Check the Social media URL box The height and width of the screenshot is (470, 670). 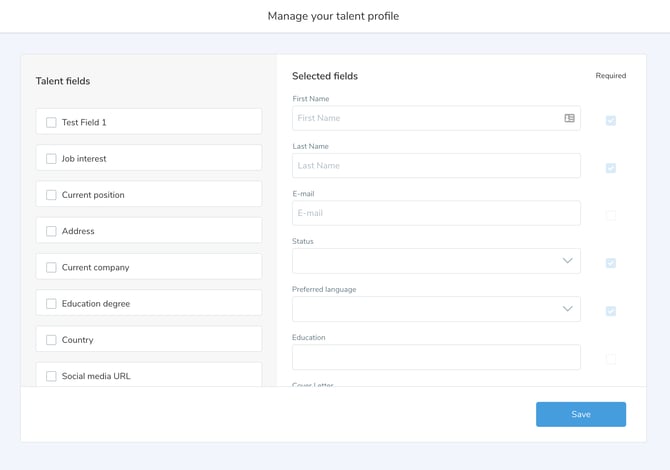pyautogui.click(x=51, y=376)
